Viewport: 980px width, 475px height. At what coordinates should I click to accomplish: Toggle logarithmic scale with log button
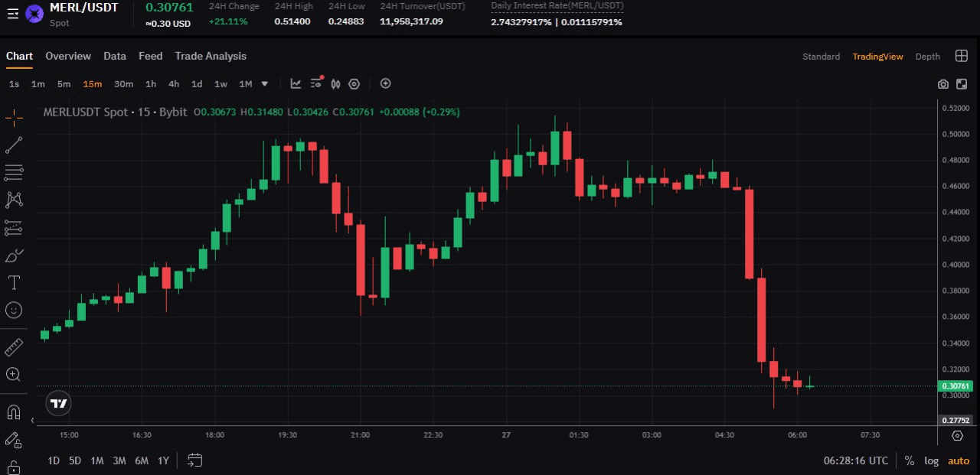point(931,460)
